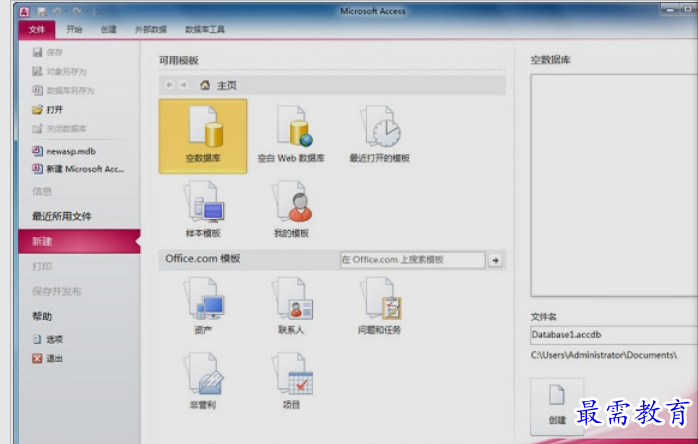
Task: Click the 主页 breadcrumb text
Action: tap(227, 85)
